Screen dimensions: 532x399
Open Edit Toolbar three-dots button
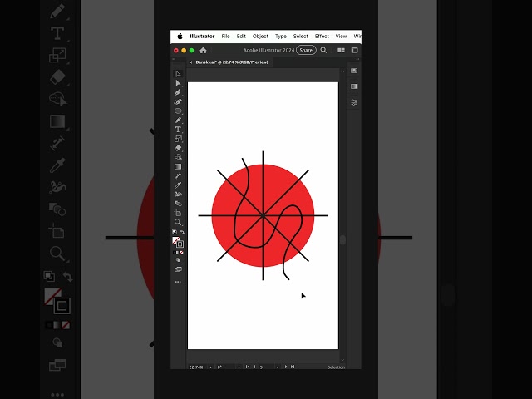click(x=178, y=282)
